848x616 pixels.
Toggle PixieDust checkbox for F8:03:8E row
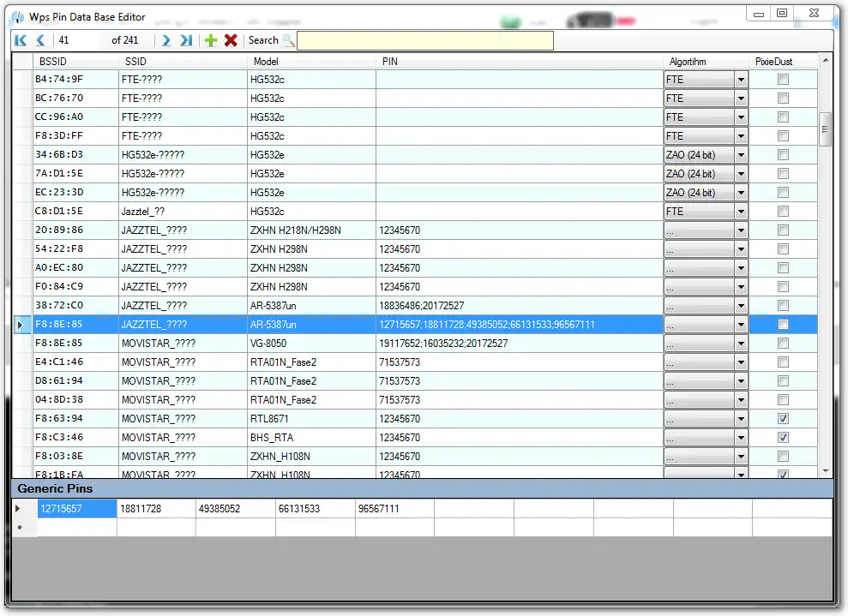(783, 457)
